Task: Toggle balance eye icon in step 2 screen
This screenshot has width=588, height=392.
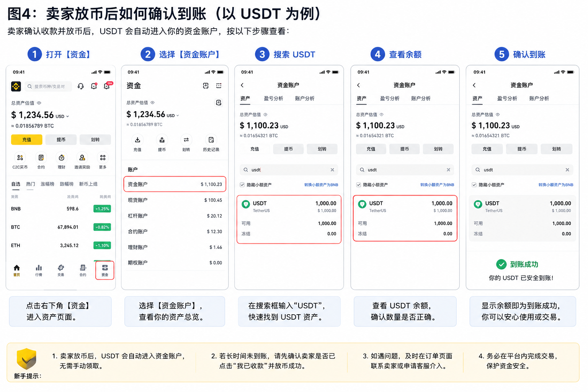Action: [x=152, y=103]
